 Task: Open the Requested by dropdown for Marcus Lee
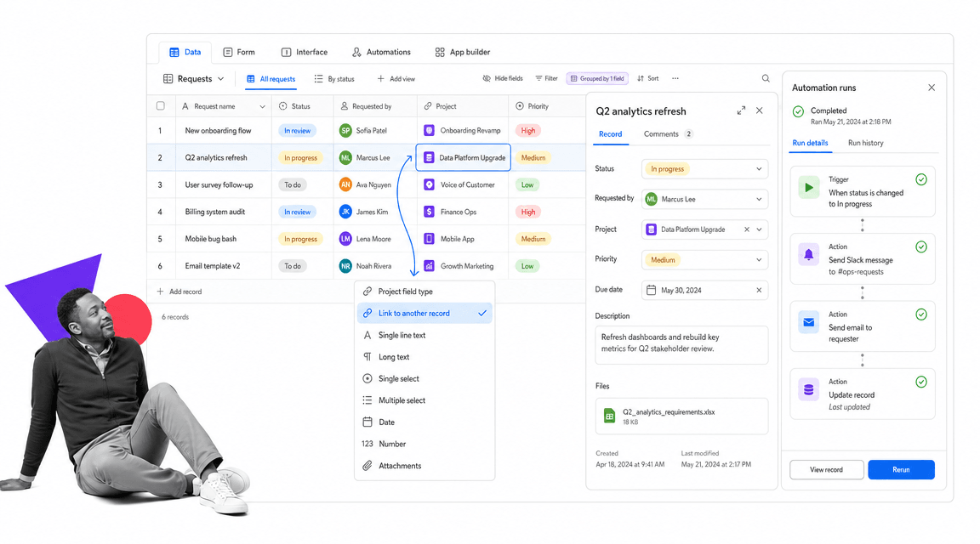click(x=705, y=199)
